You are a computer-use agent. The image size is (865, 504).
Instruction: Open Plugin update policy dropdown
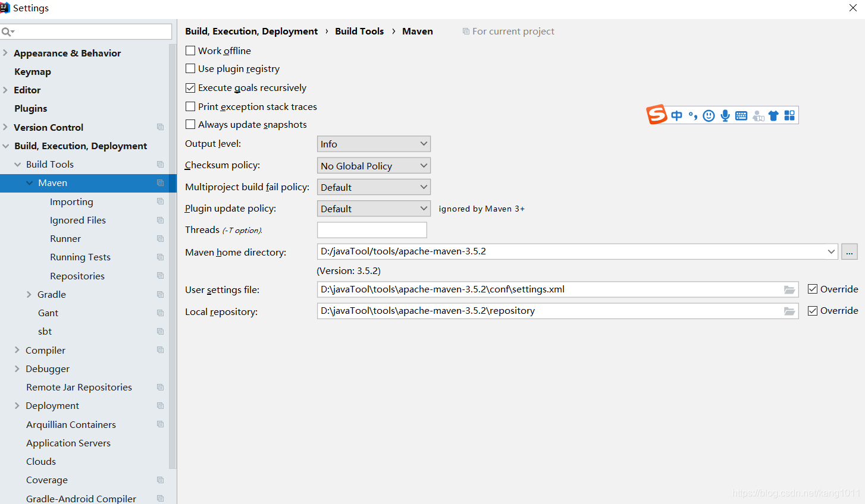pyautogui.click(x=374, y=209)
